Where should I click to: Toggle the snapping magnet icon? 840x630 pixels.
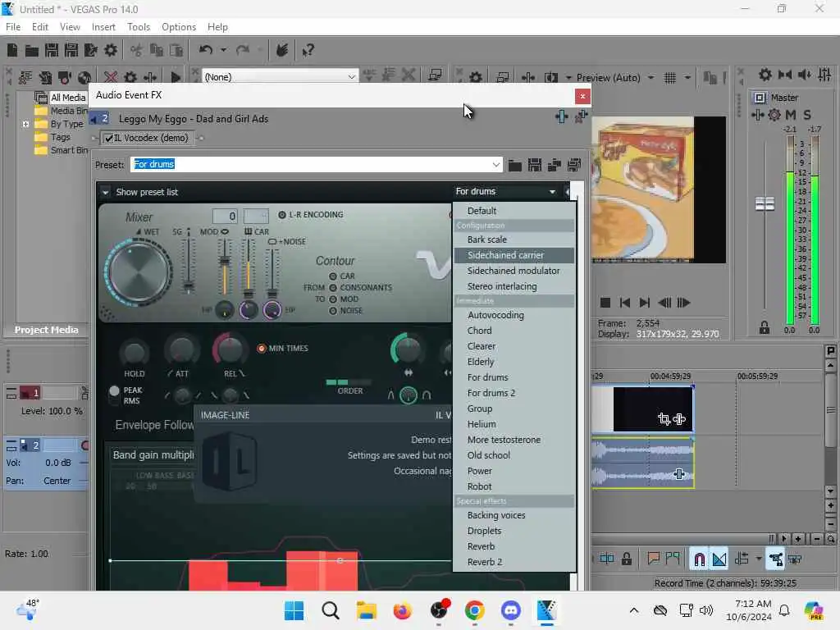[699, 559]
